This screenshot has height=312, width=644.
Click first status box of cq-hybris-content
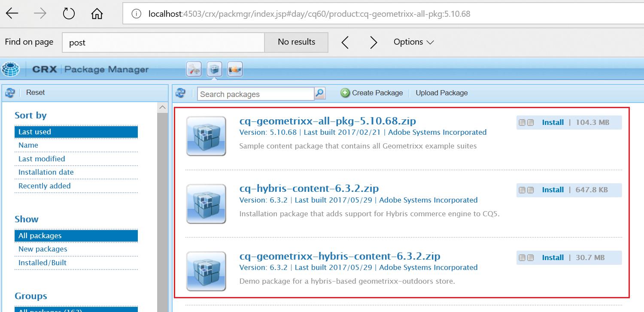522,190
